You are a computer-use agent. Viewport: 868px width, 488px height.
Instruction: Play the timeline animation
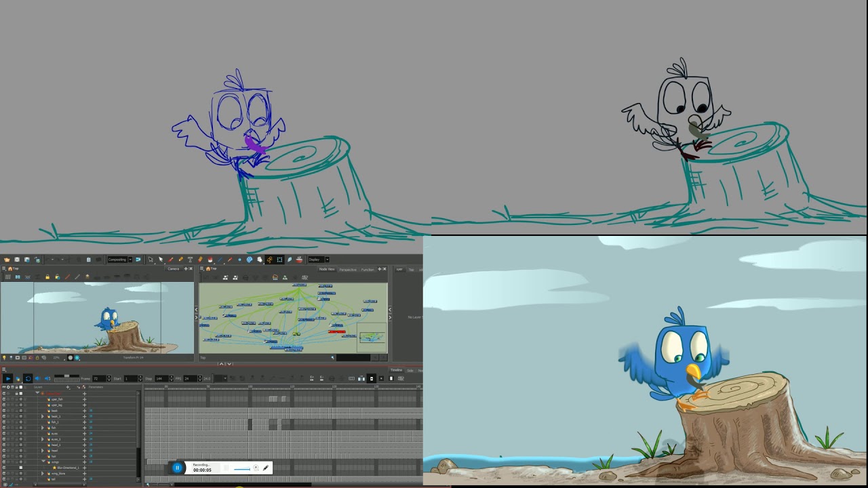coord(8,379)
